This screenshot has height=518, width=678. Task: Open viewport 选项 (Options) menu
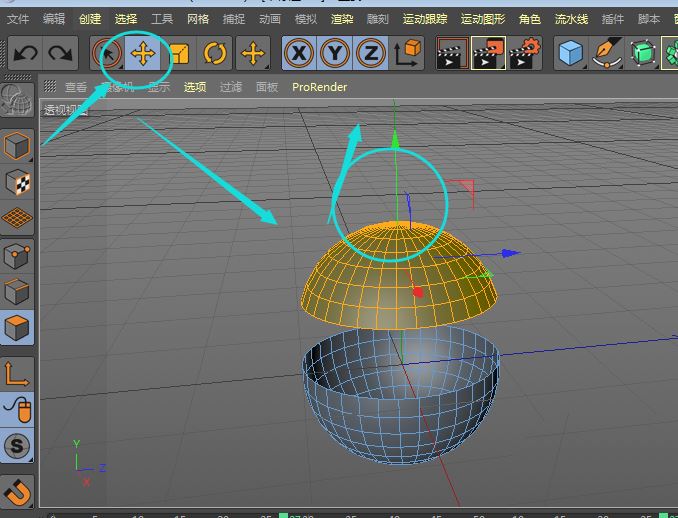click(195, 87)
